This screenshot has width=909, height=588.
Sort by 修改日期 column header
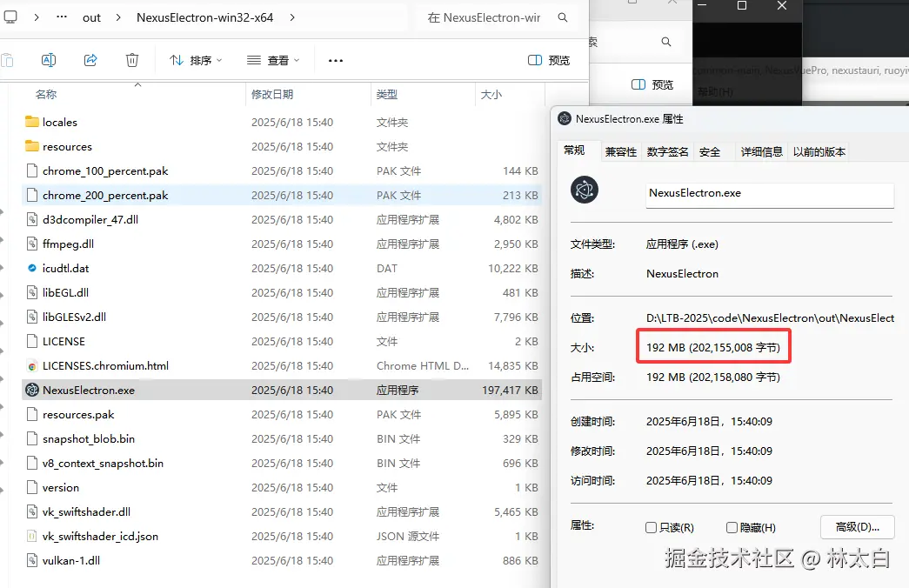(272, 94)
